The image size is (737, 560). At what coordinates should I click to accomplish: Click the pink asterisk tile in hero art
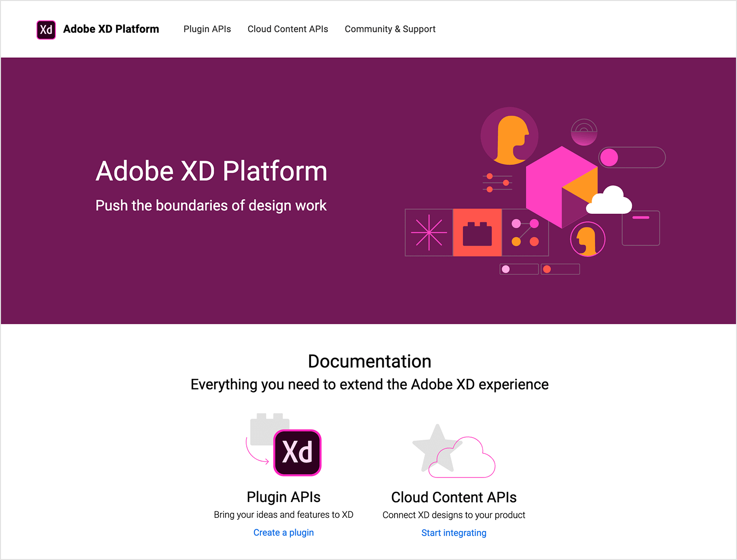pyautogui.click(x=429, y=232)
